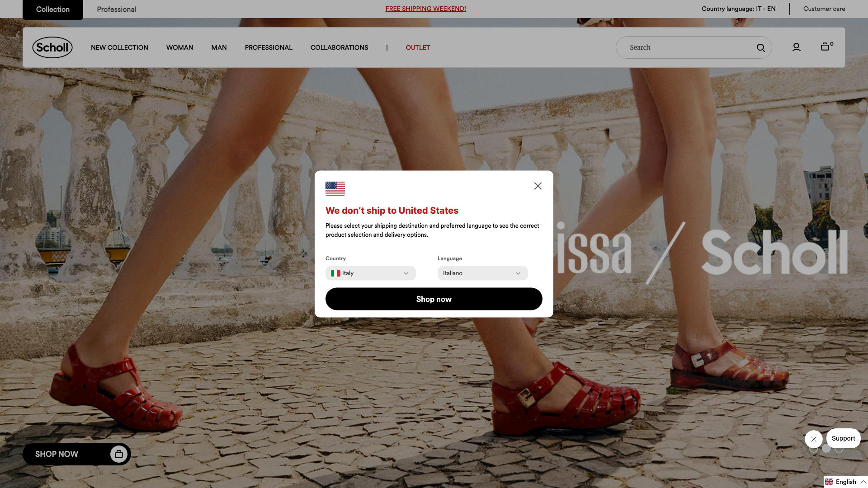The height and width of the screenshot is (488, 868).
Task: Dismiss the Support chat bubble
Action: tap(814, 439)
